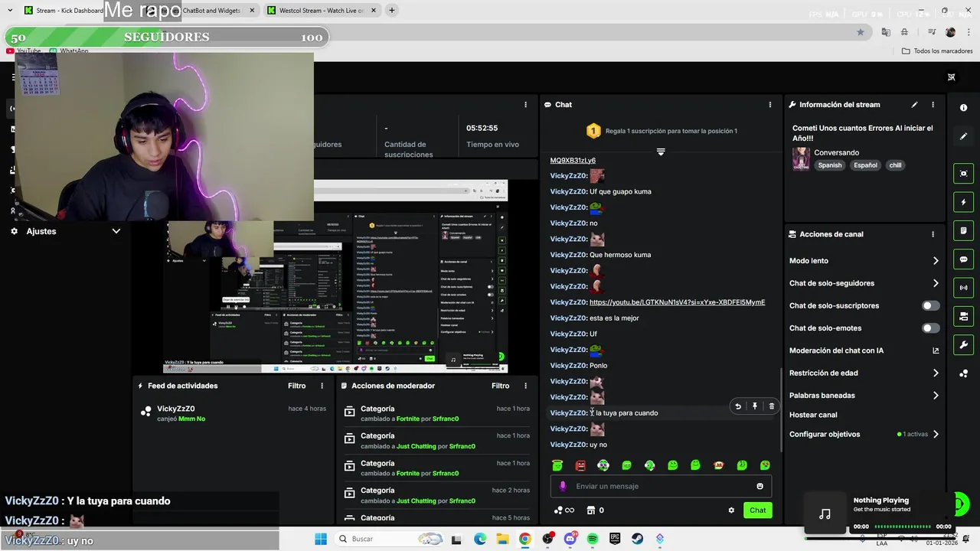The image size is (980, 551).
Task: Select first green emote in quick emote row
Action: click(x=557, y=465)
